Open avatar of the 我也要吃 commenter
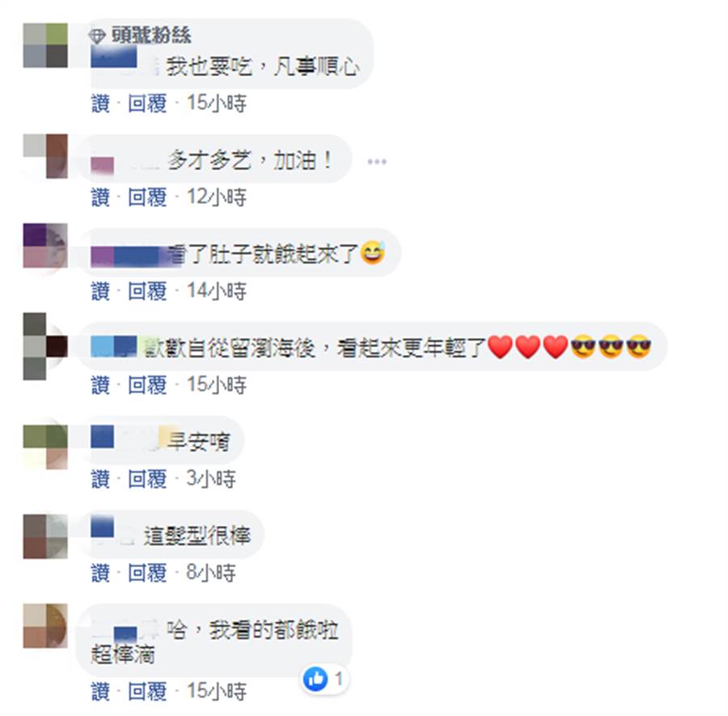Viewport: 728px width, 716px height. click(45, 45)
